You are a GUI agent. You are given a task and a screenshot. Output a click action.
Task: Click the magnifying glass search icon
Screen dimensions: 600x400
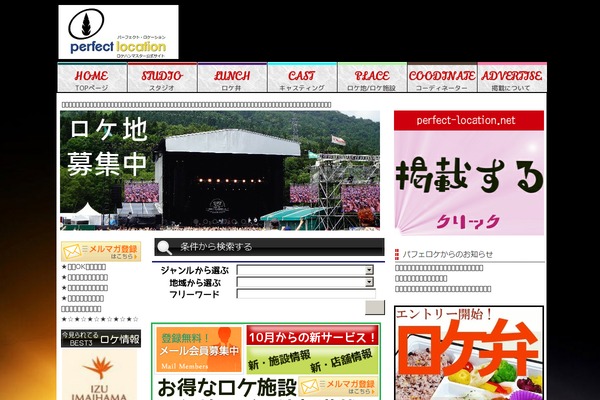pyautogui.click(x=165, y=247)
